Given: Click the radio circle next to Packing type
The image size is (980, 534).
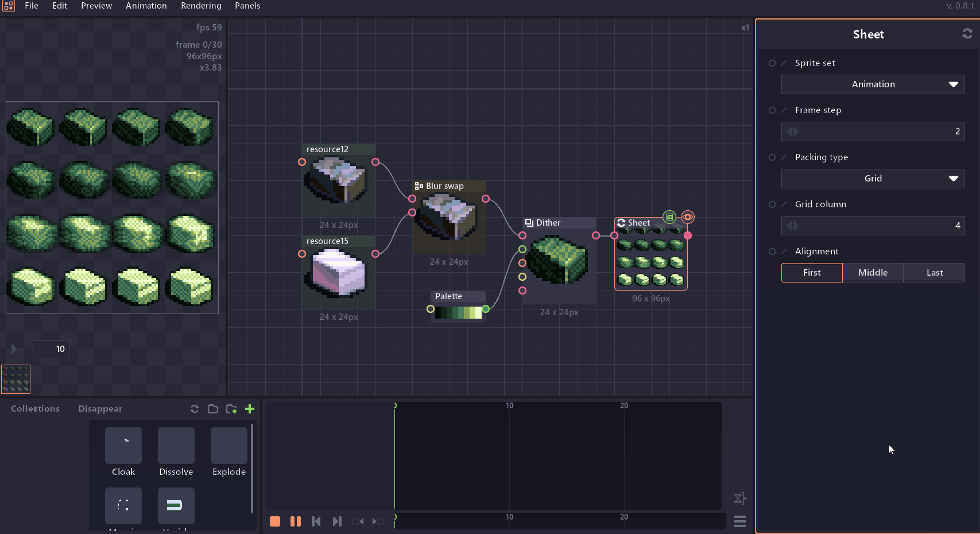Looking at the screenshot, I should 772,157.
